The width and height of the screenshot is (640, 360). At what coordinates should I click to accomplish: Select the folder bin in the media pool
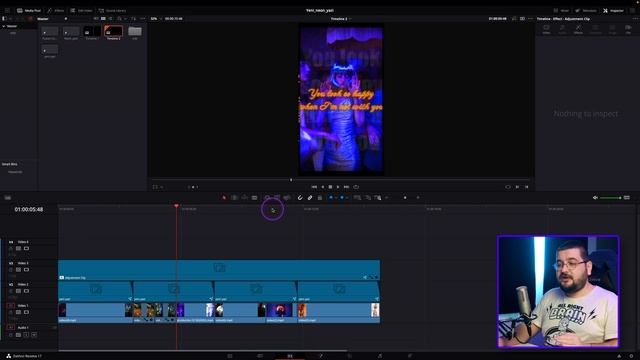[x=135, y=32]
